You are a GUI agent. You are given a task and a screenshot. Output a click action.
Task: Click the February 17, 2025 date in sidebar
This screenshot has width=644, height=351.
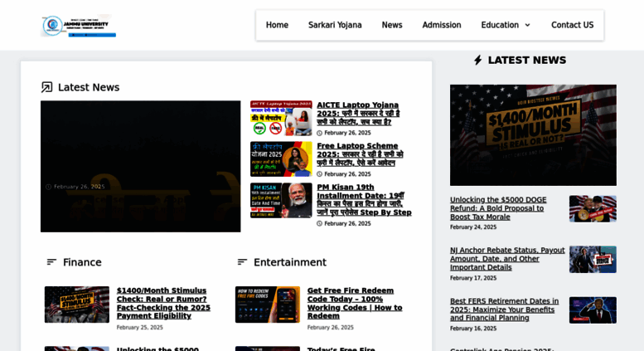pos(473,278)
